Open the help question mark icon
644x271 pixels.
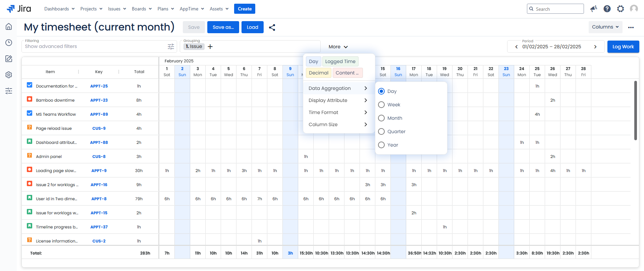coord(607,9)
